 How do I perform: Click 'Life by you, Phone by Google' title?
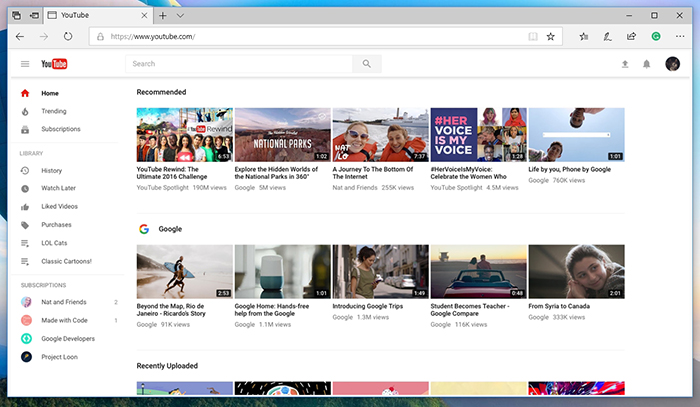pos(570,170)
